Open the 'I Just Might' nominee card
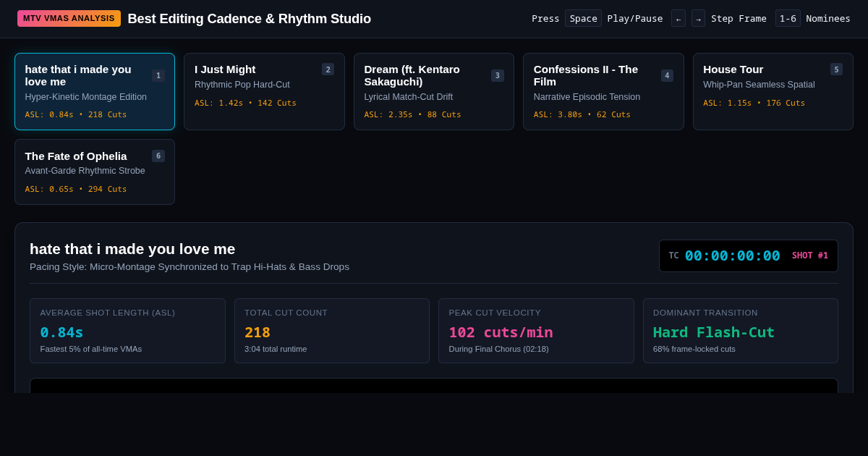Screen dimensions: 868x456 pyautogui.click(x=264, y=91)
